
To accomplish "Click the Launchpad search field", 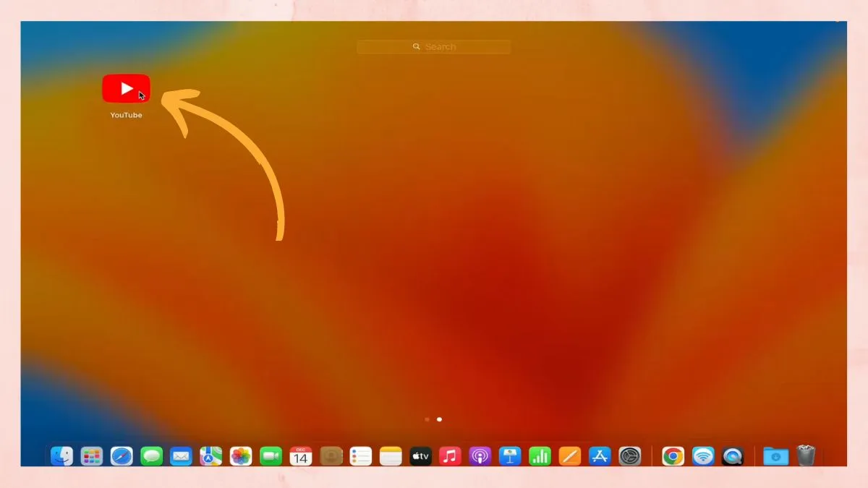I will click(x=433, y=46).
